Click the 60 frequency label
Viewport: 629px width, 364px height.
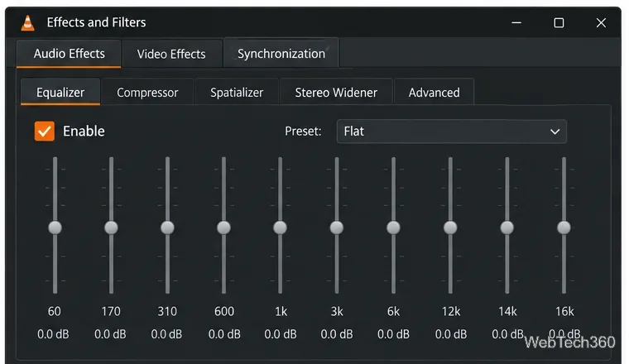pyautogui.click(x=55, y=311)
